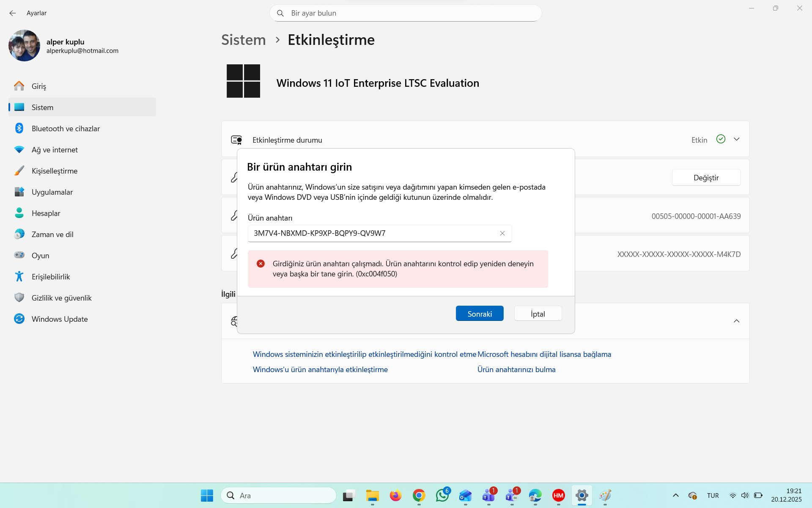The height and width of the screenshot is (508, 812).
Task: Open Erişilebilirlik accessibility icon
Action: point(19,276)
